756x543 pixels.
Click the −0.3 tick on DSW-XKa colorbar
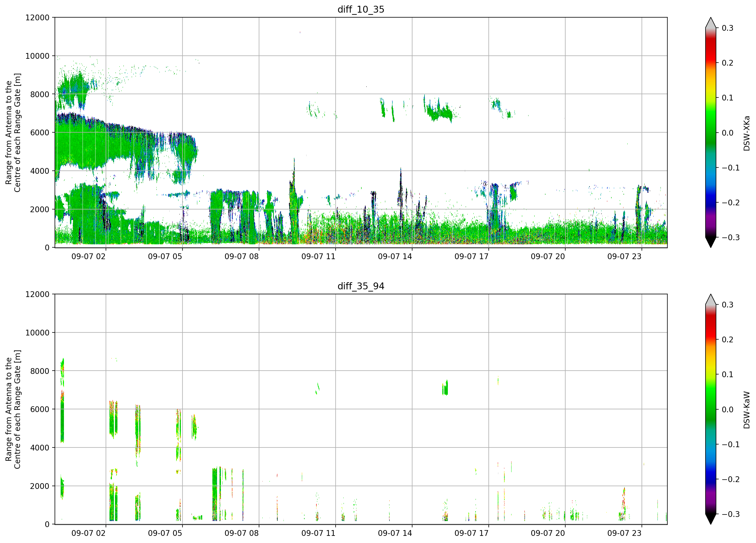(x=731, y=237)
